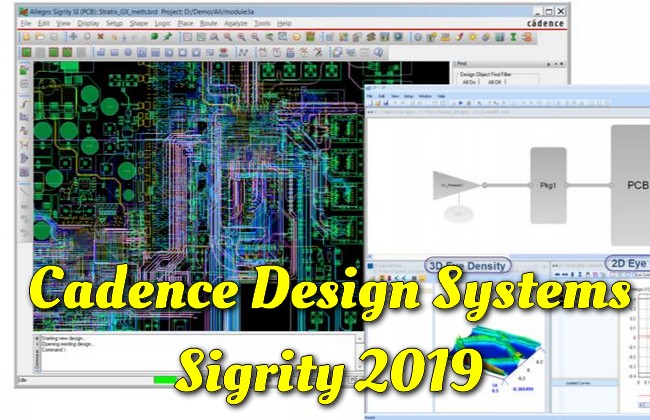
Task: Click the Undo arrow toolbar icon
Action: (x=114, y=37)
